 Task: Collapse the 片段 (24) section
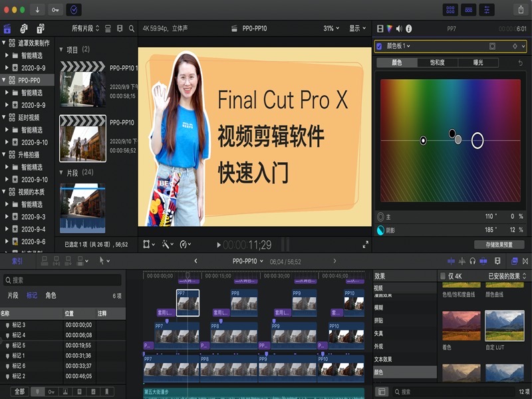pos(61,172)
